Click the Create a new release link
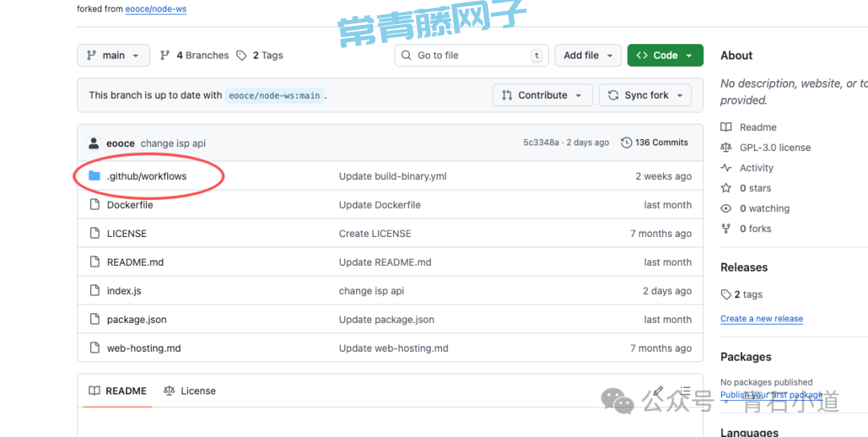The width and height of the screenshot is (868, 437). click(761, 319)
